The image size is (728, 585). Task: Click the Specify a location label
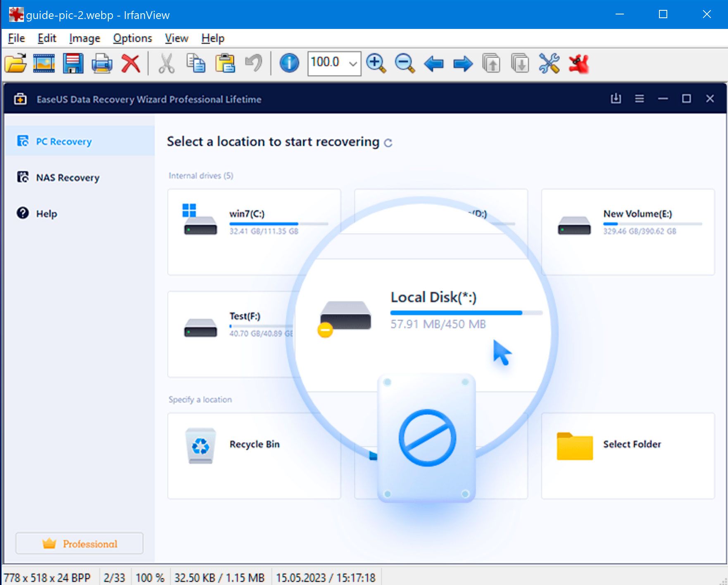(x=200, y=400)
